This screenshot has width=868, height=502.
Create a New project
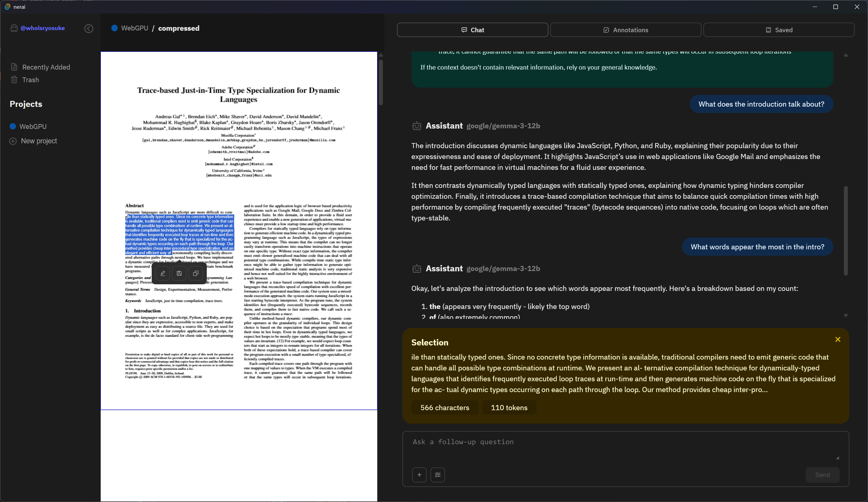click(38, 141)
